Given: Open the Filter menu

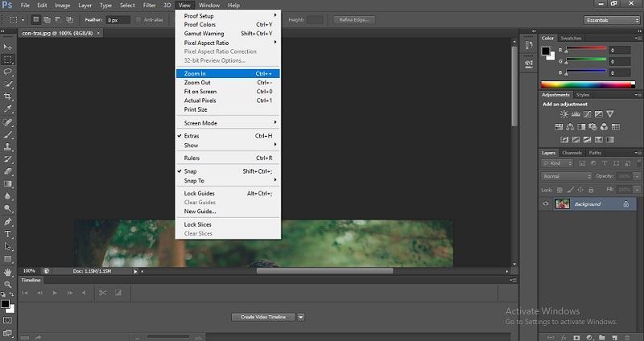Looking at the screenshot, I should (x=149, y=6).
